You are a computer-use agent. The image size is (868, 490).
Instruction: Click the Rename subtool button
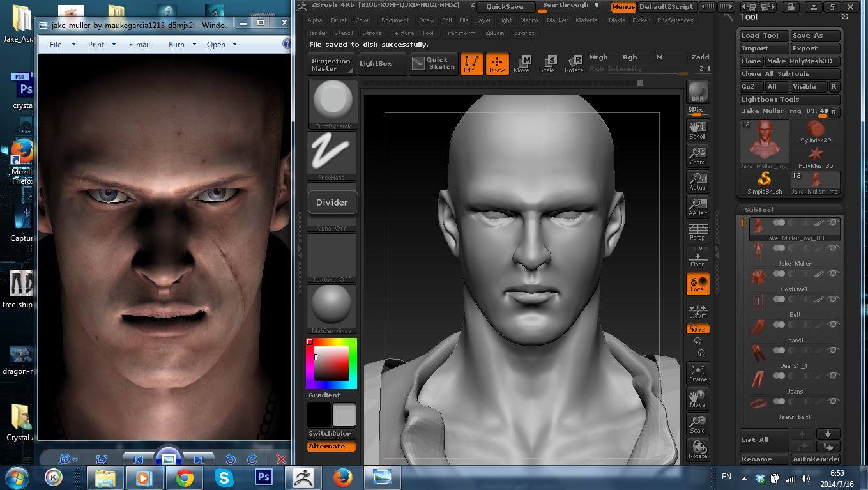pos(764,459)
